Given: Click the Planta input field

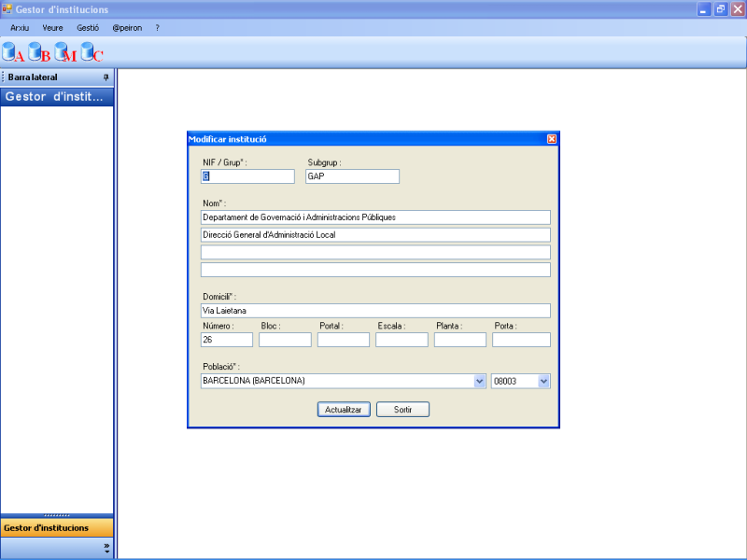Looking at the screenshot, I should [460, 340].
